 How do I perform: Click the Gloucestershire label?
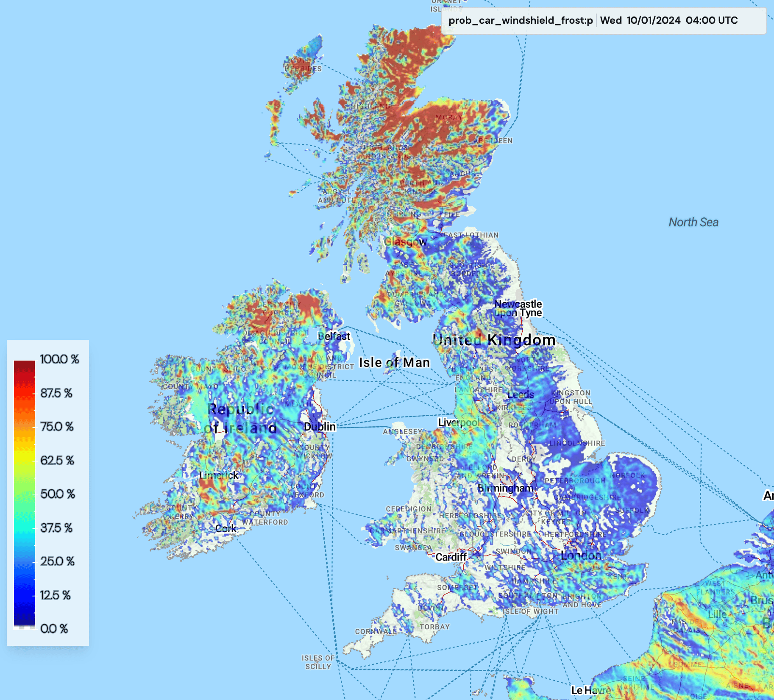tap(496, 534)
